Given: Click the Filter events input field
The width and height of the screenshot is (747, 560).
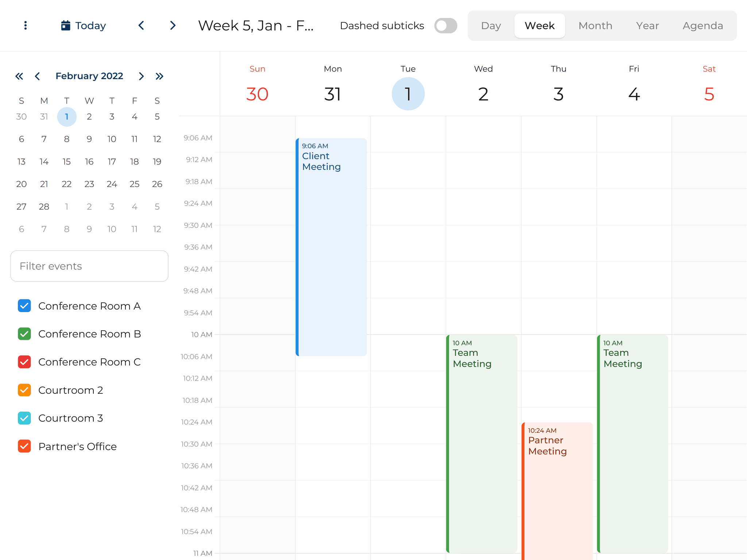Looking at the screenshot, I should coord(89,266).
